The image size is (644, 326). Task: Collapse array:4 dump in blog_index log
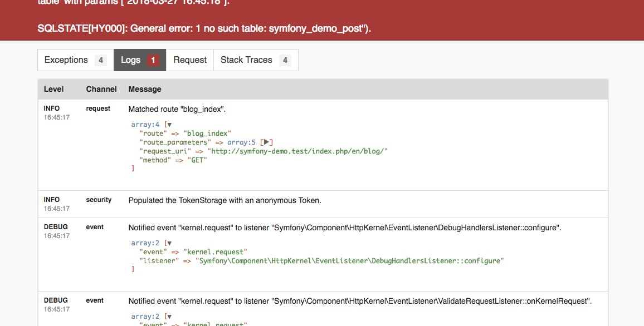coord(169,125)
